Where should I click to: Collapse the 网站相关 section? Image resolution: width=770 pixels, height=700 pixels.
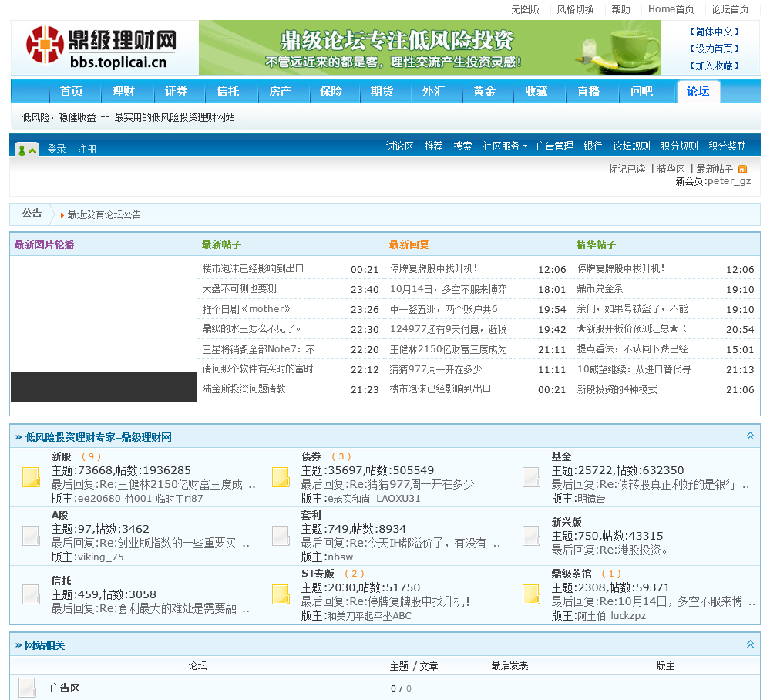[750, 644]
